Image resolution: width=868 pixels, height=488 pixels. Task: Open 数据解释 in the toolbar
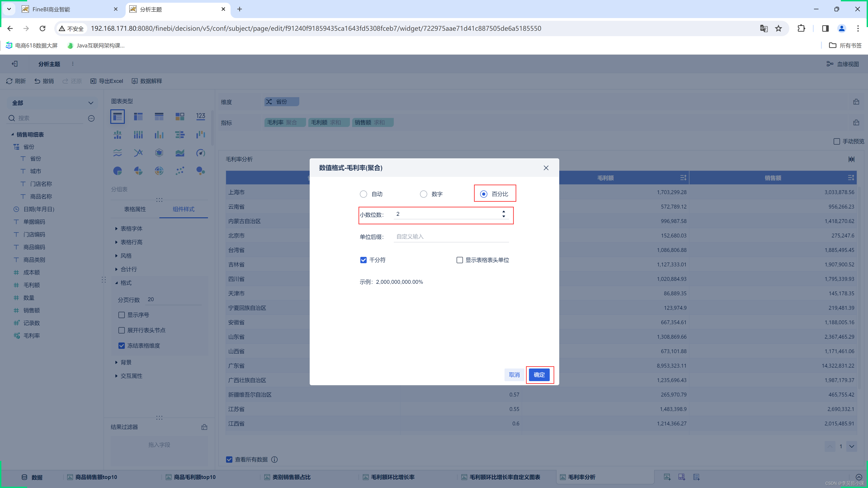click(x=147, y=81)
